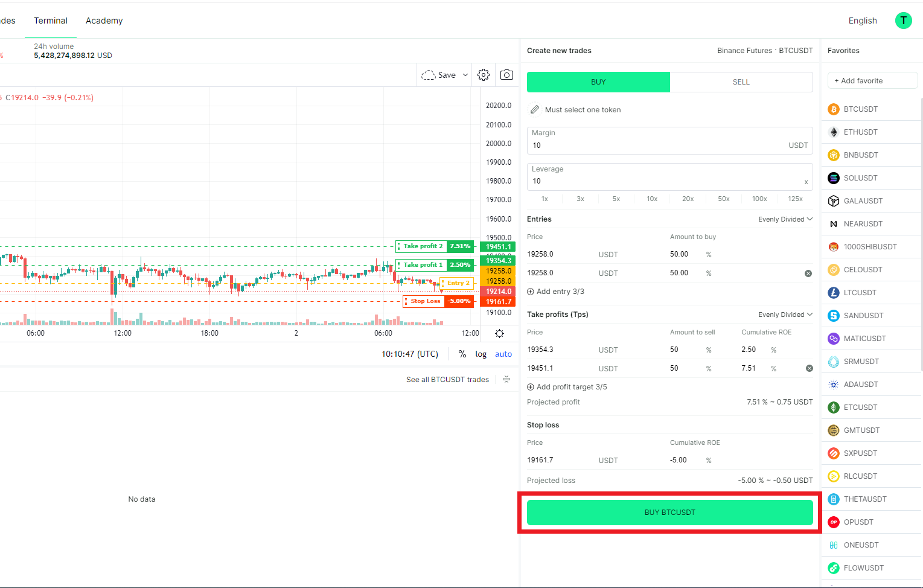This screenshot has height=588, width=923.
Task: Open user avatar T profile
Action: tap(903, 21)
